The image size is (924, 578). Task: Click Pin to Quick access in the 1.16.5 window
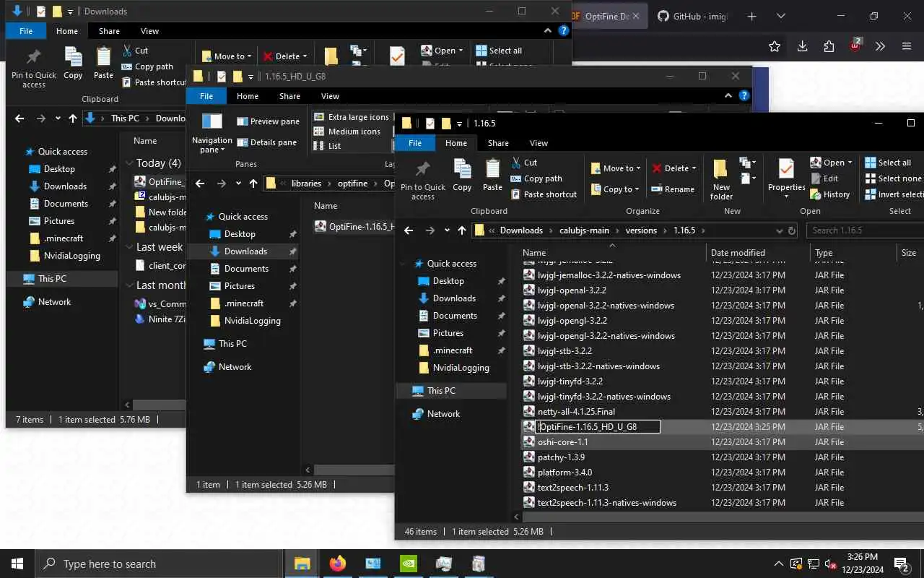pos(423,180)
